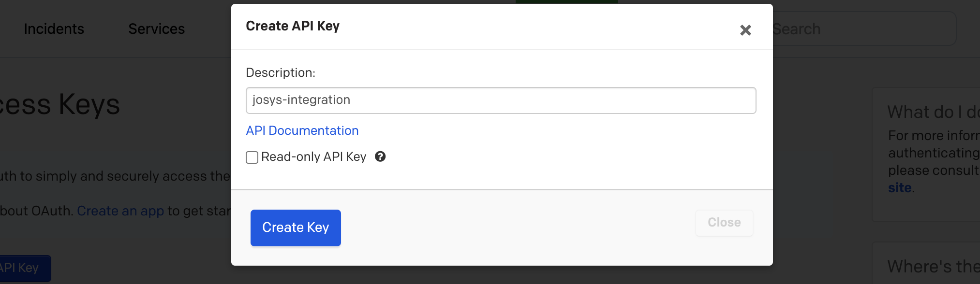Close the dialog using the X icon
The width and height of the screenshot is (980, 284).
pyautogui.click(x=745, y=30)
